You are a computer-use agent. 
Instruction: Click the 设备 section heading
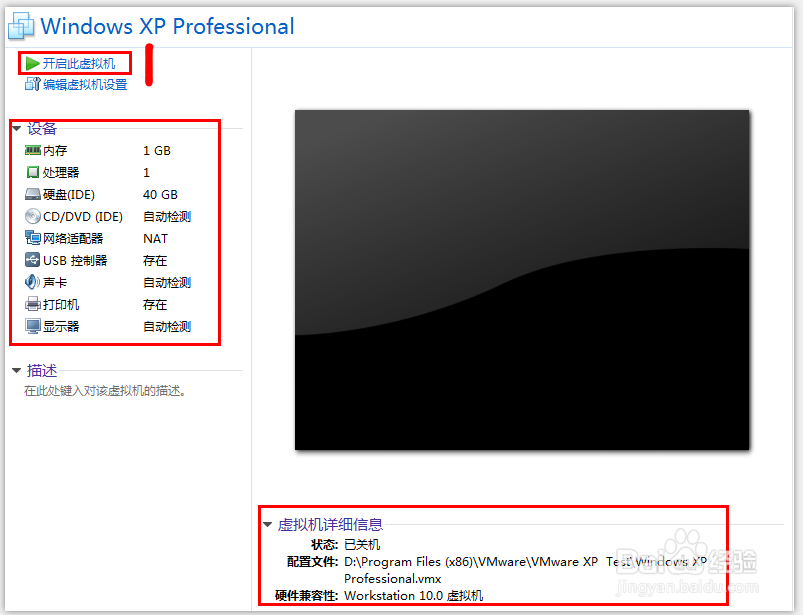point(41,128)
